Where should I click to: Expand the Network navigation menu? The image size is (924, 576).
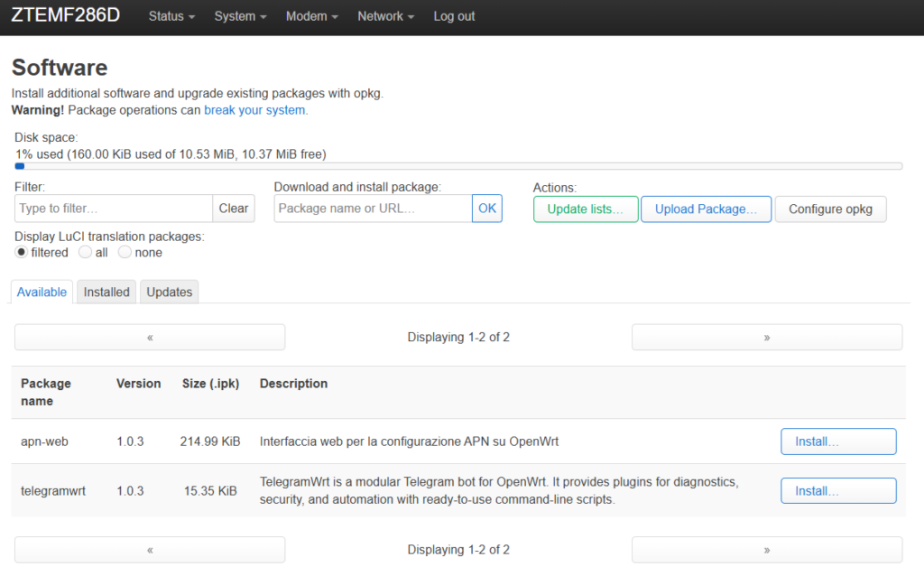pyautogui.click(x=385, y=16)
